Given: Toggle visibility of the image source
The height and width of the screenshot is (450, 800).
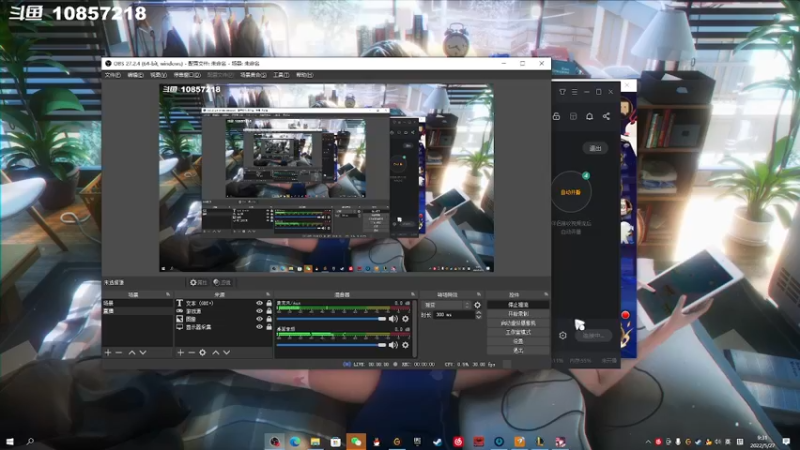Looking at the screenshot, I should (259, 319).
